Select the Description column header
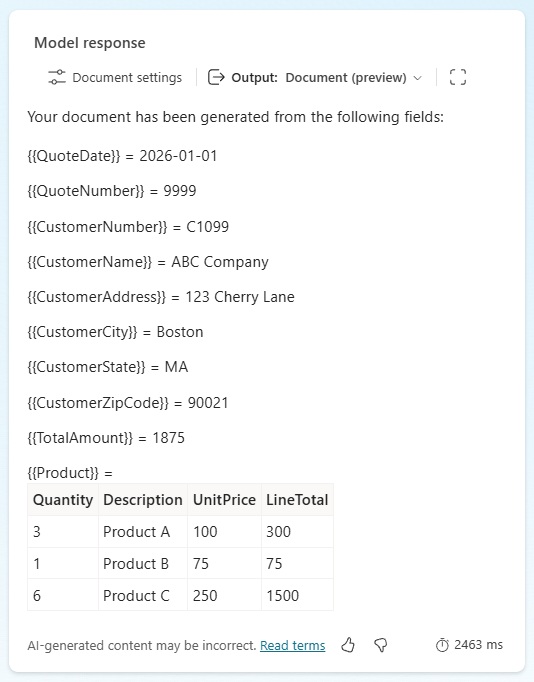The width and height of the screenshot is (534, 682). (x=143, y=500)
